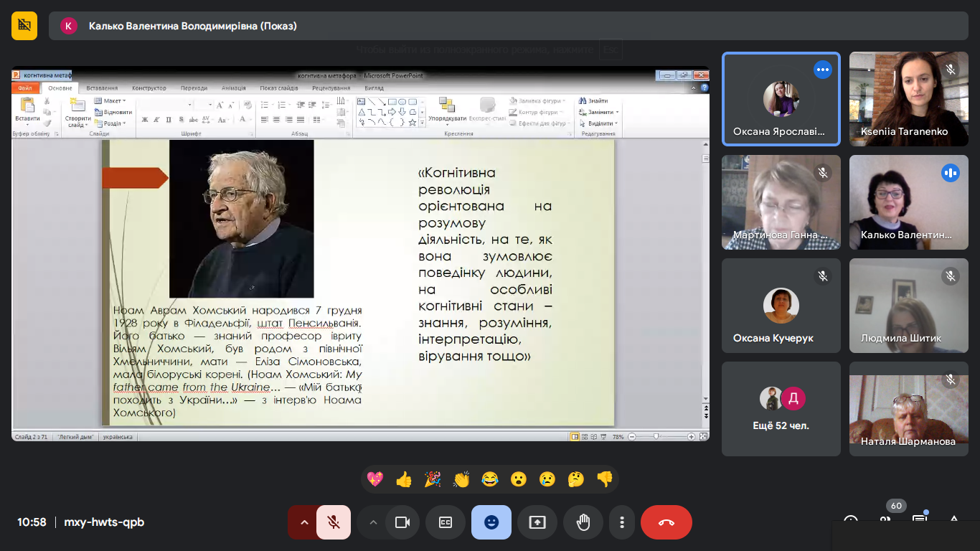The image size is (980, 551).
Task: Click Відновити slide reset button
Action: click(x=113, y=113)
